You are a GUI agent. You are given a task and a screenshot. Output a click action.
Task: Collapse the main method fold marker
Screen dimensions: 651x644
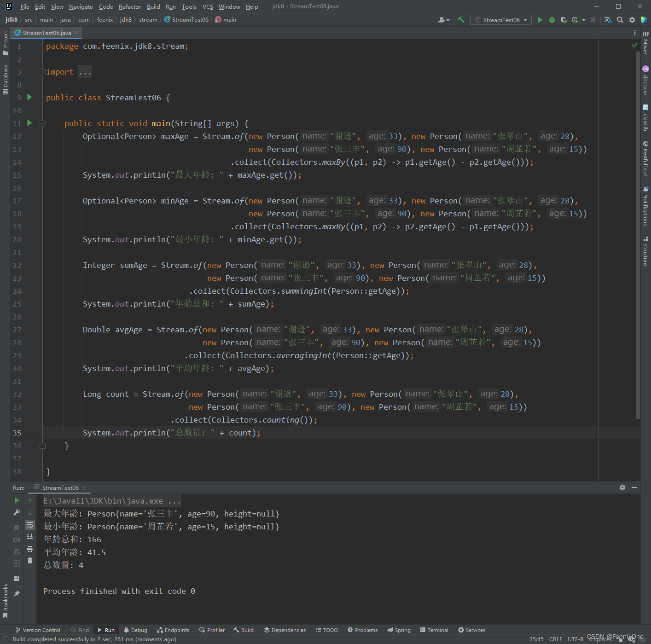[42, 123]
